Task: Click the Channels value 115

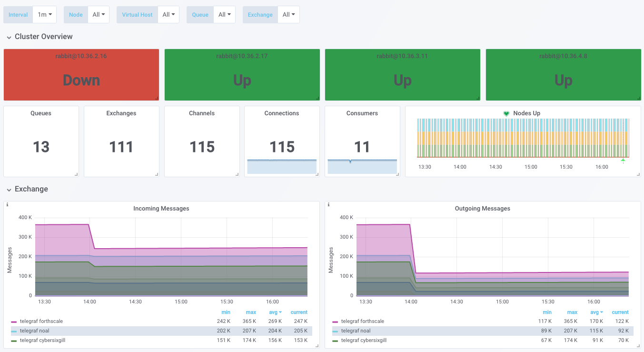Action: (x=202, y=147)
